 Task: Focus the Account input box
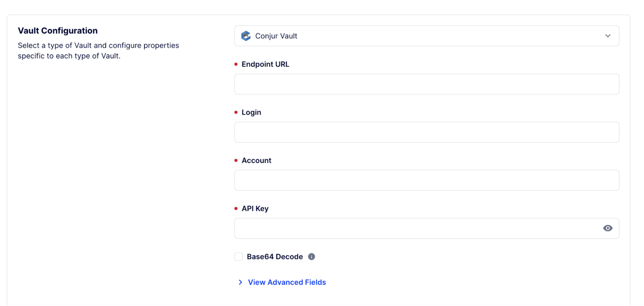426,180
